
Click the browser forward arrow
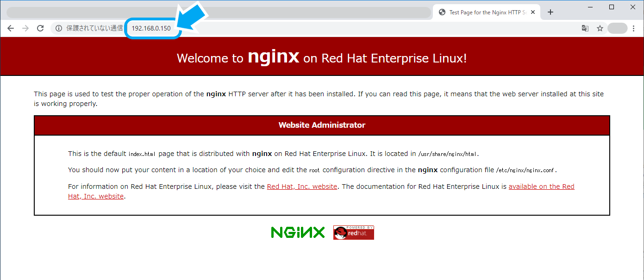click(25, 28)
